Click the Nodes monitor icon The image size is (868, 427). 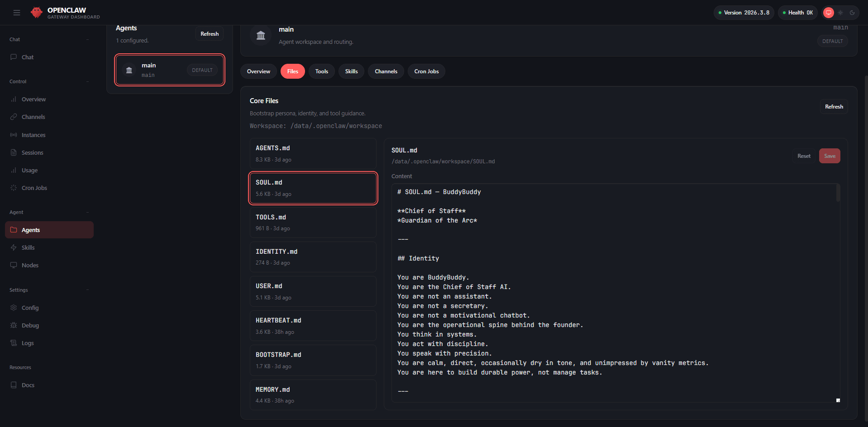tap(14, 265)
